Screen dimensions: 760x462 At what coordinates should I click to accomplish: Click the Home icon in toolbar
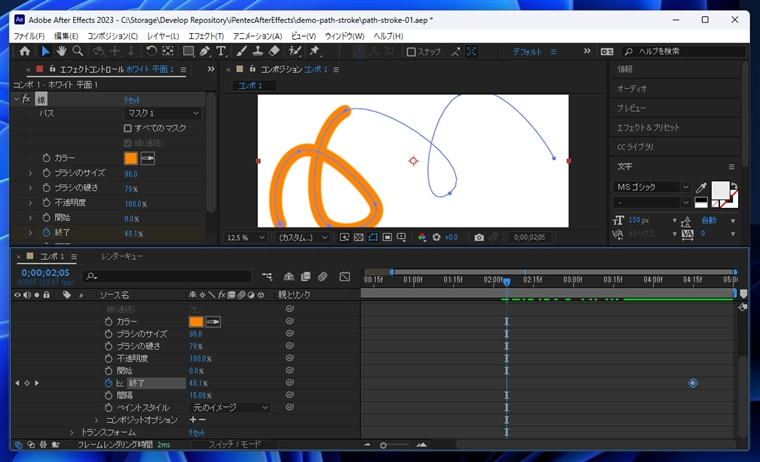point(25,51)
